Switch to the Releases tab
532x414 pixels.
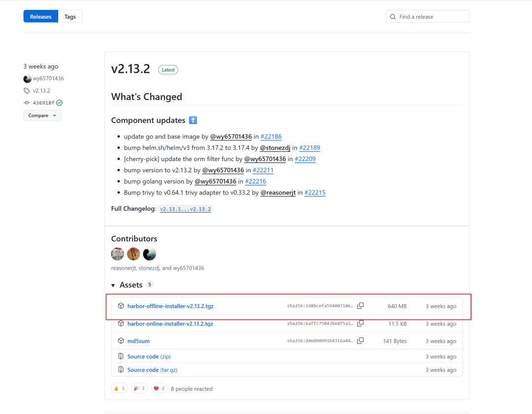click(x=41, y=17)
